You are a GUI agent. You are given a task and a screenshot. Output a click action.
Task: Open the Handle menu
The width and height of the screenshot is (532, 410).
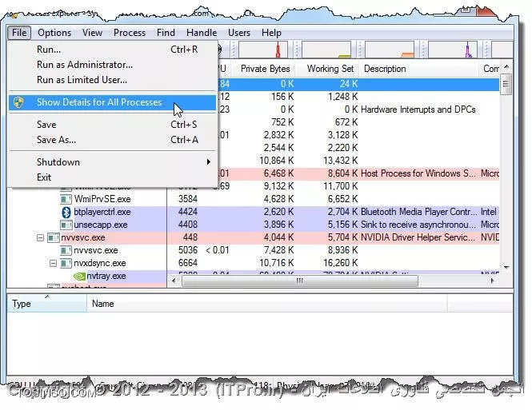201,33
